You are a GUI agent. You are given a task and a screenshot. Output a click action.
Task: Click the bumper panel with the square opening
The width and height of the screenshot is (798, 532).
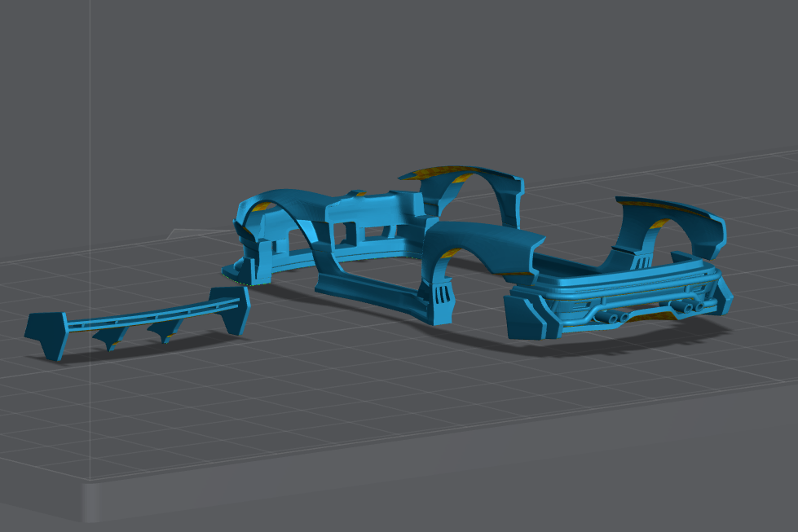[x=346, y=228]
